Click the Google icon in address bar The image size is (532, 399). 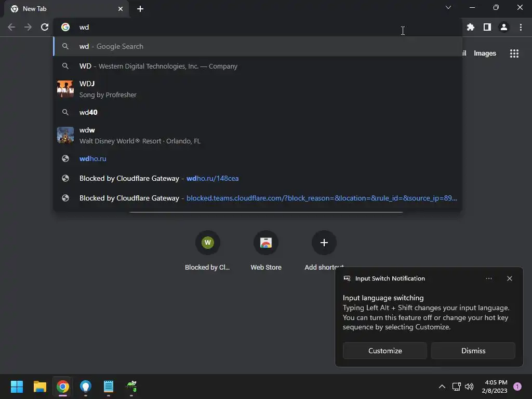click(x=65, y=27)
